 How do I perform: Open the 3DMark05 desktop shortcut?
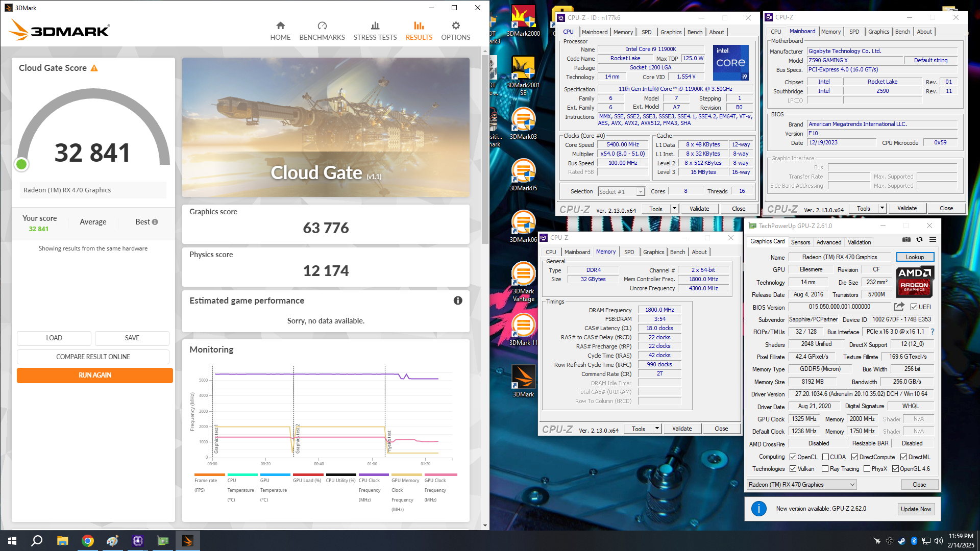point(523,175)
